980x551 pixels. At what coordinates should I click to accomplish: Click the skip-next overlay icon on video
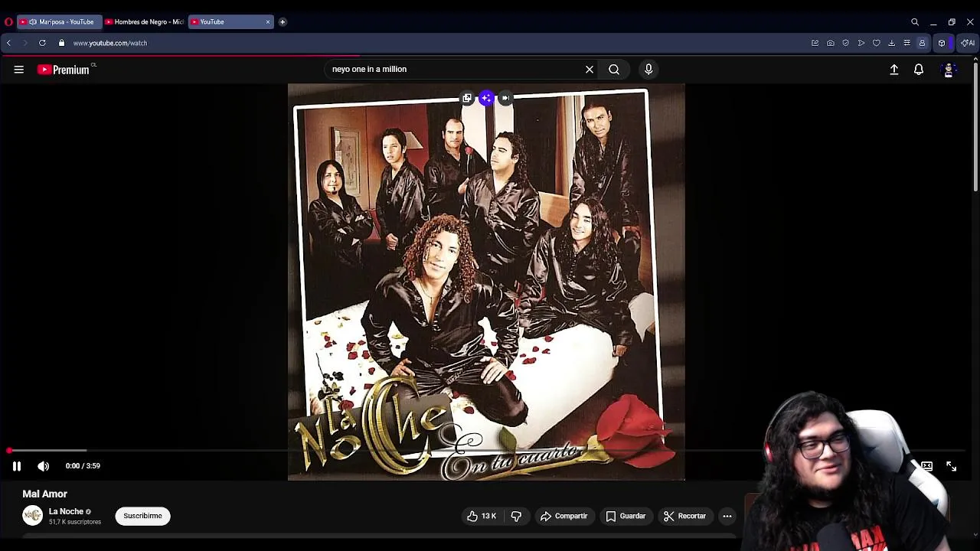click(505, 98)
